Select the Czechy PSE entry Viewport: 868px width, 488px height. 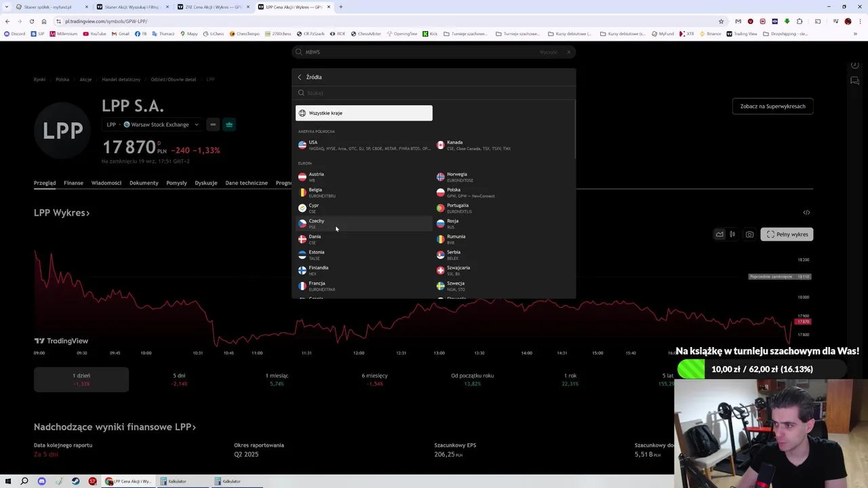(364, 224)
